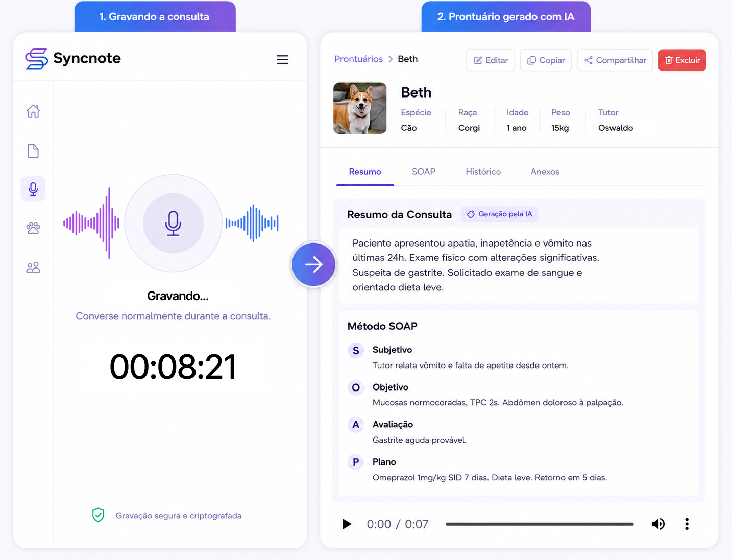Click the Geração pela IA badge
Screen dimensions: 732x560
click(499, 214)
